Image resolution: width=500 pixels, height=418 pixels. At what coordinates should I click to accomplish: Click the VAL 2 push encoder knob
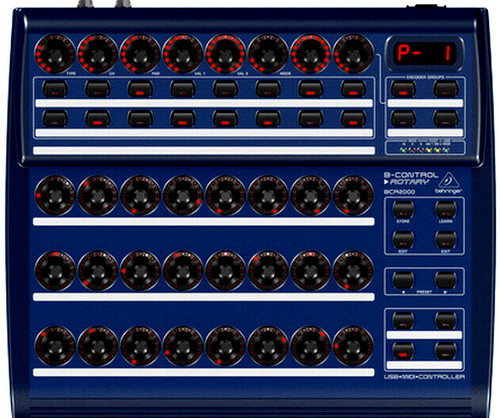[225, 54]
